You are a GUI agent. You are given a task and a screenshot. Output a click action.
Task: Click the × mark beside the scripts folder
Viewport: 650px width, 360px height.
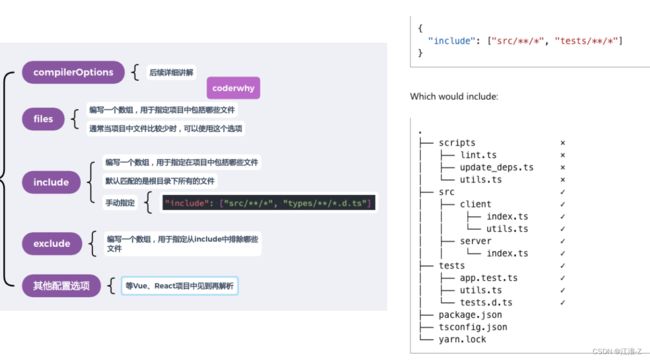click(x=563, y=143)
